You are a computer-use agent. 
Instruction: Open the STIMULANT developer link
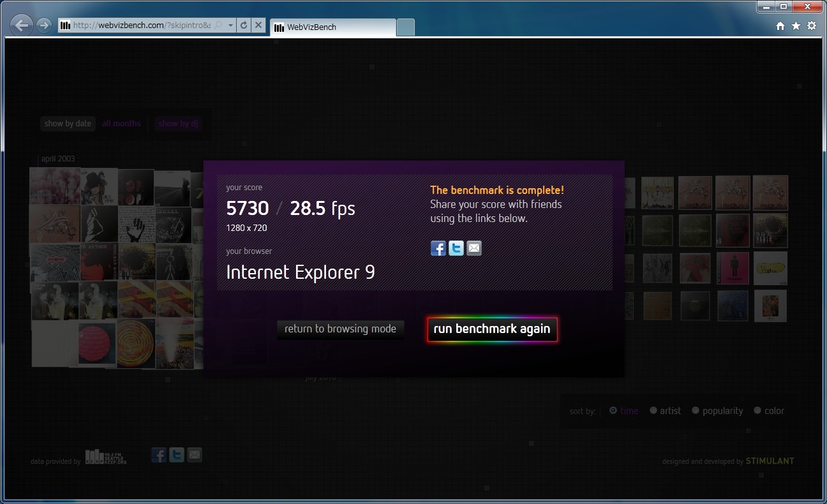(770, 461)
